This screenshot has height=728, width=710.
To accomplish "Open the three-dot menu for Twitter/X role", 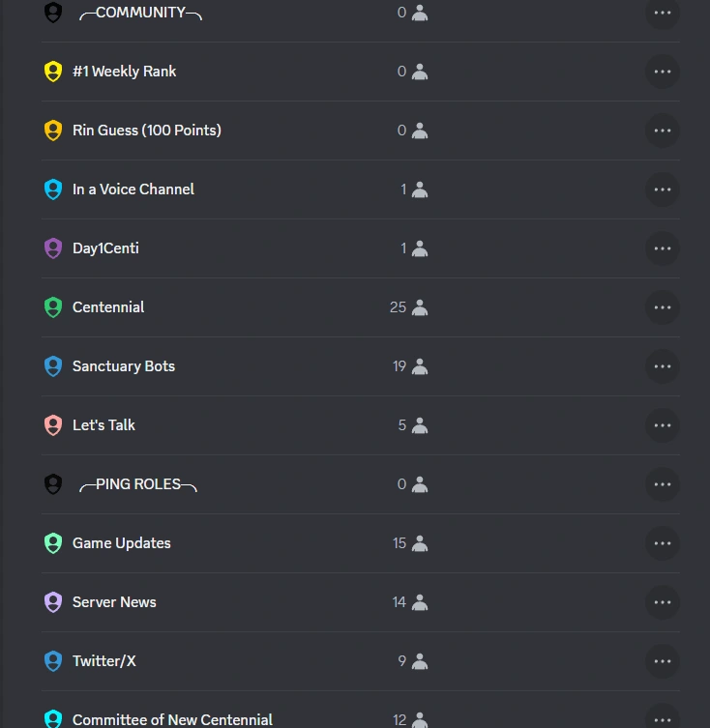I will point(663,661).
